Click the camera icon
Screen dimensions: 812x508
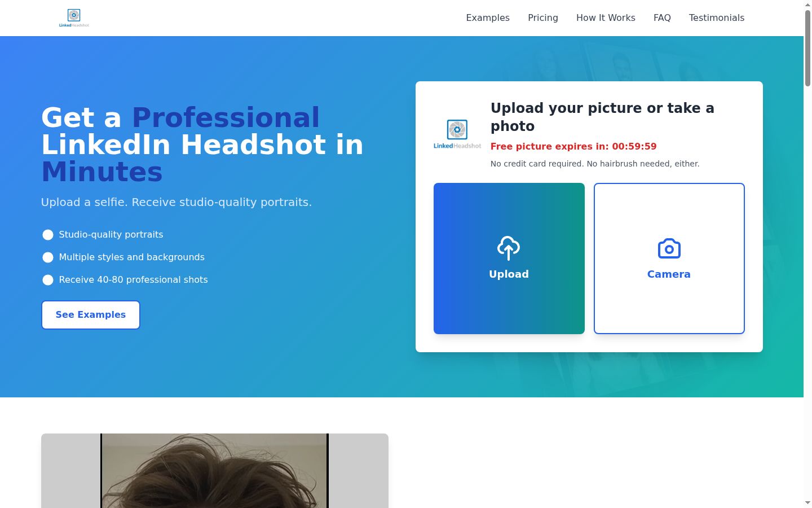point(669,248)
